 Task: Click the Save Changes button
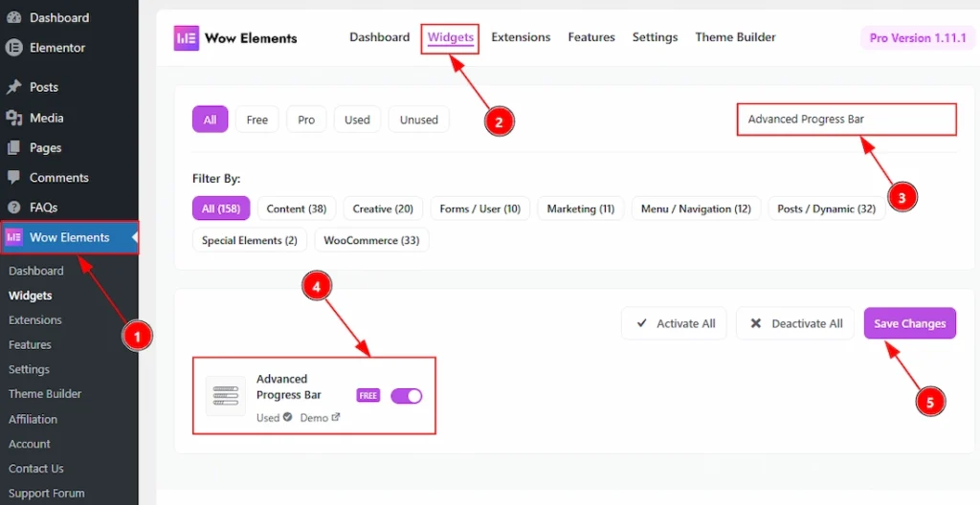[910, 323]
